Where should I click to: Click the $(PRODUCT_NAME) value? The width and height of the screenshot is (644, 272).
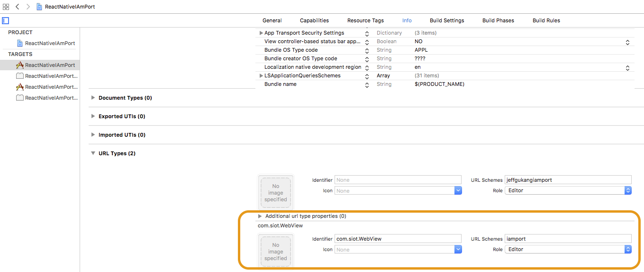439,84
